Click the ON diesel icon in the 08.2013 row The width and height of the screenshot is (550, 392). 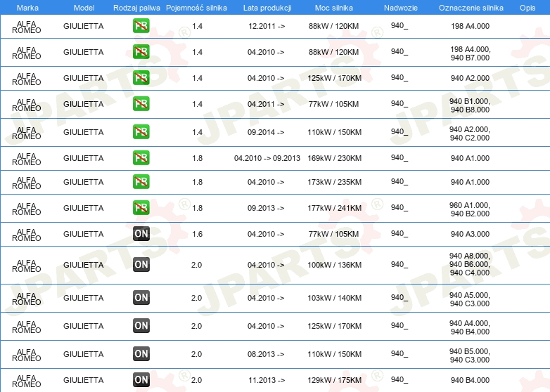click(x=141, y=354)
